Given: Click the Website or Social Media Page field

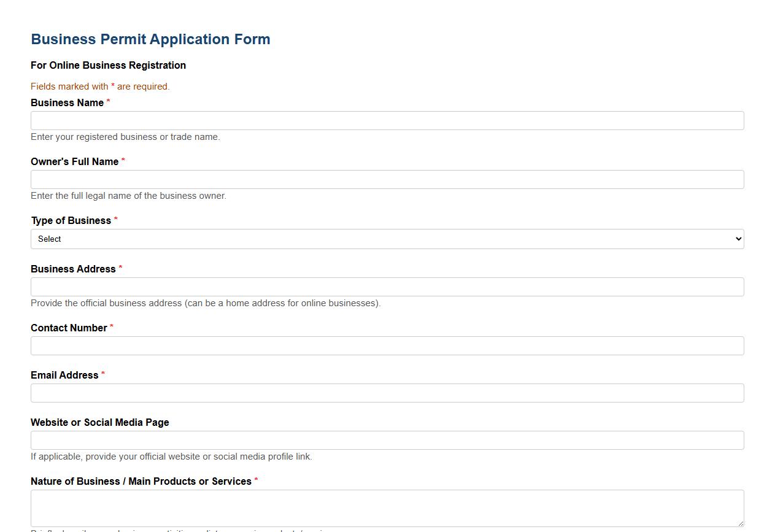Looking at the screenshot, I should [x=387, y=440].
